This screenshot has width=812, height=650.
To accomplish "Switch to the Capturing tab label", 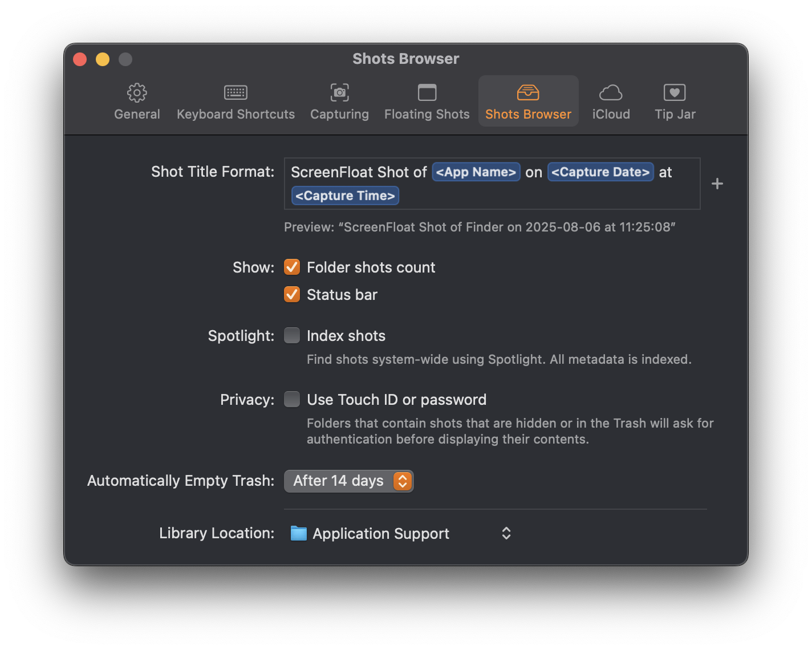I will coord(340,114).
